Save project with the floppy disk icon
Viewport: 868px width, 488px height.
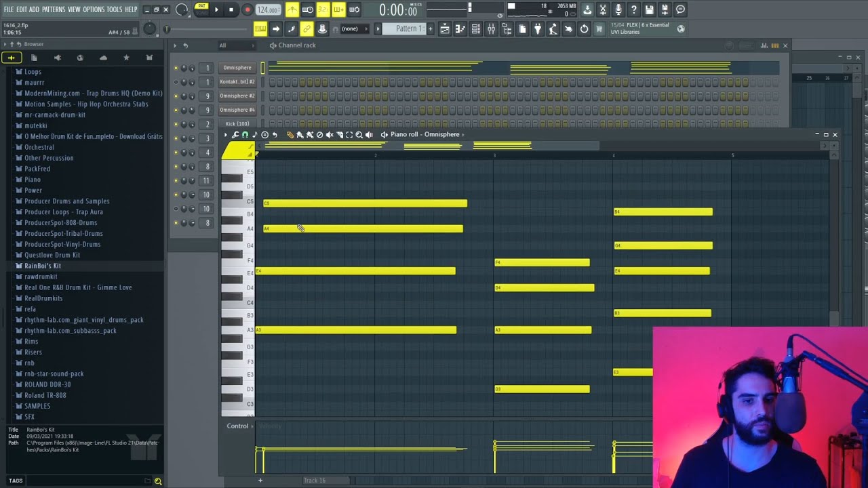tap(650, 9)
